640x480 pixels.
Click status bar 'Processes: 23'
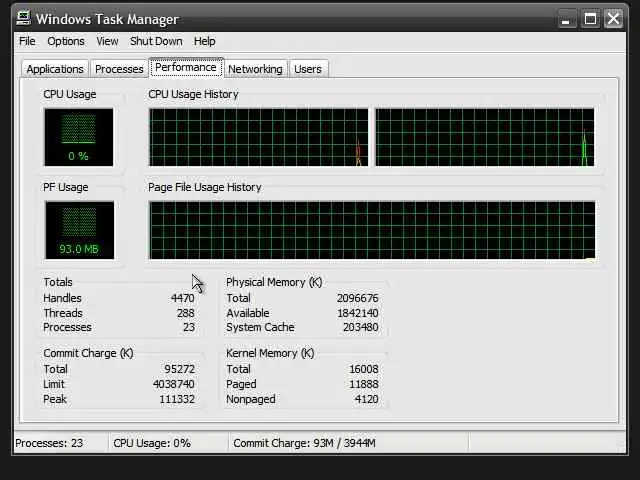[49, 443]
